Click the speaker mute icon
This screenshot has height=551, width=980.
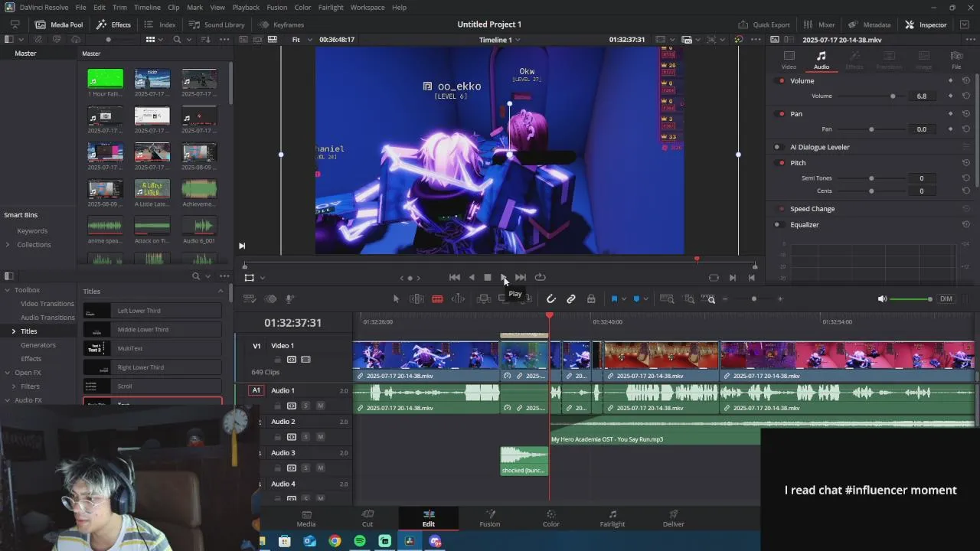[x=882, y=299]
